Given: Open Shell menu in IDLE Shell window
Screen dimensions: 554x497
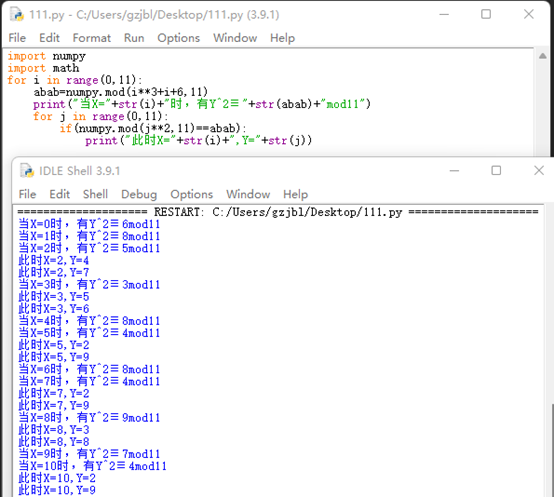Looking at the screenshot, I should (x=95, y=194).
